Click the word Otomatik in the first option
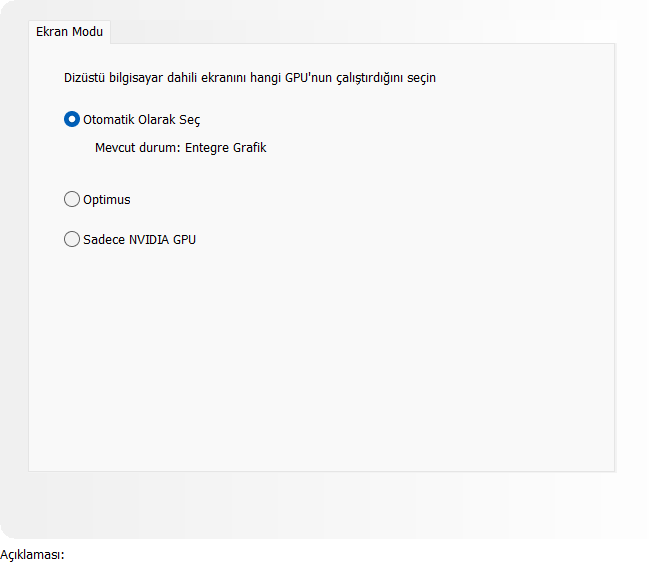Viewport: 649px width, 566px height. click(109, 120)
